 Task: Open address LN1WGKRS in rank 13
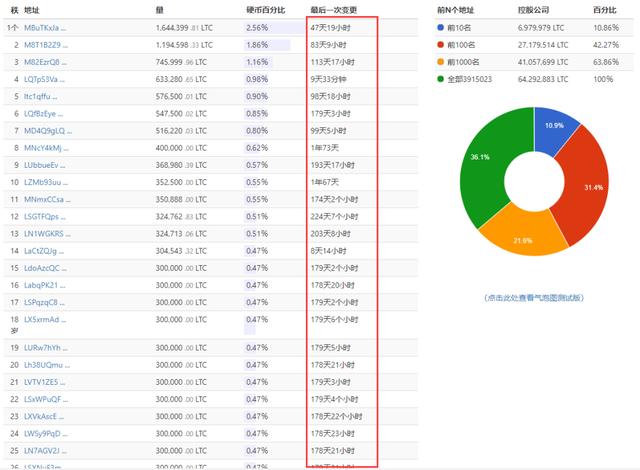(47, 232)
